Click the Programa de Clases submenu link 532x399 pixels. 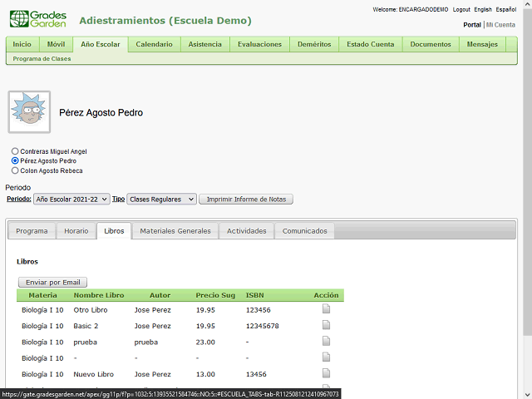tap(42, 59)
